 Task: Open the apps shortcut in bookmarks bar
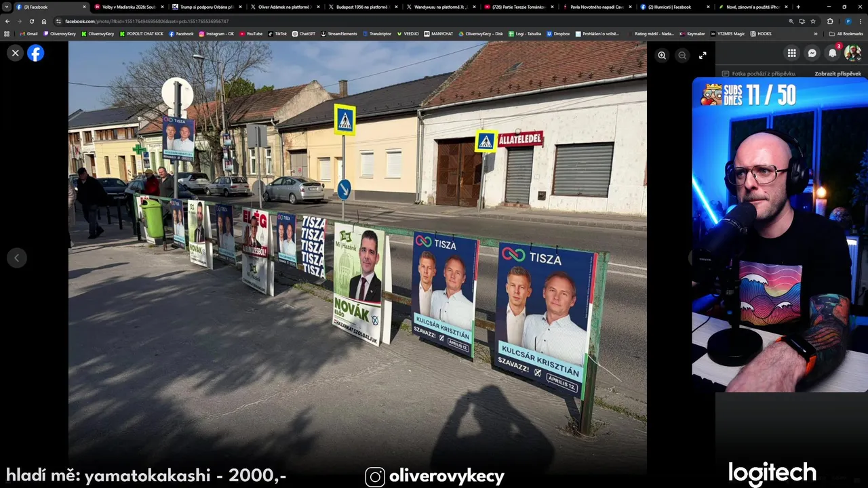7,33
